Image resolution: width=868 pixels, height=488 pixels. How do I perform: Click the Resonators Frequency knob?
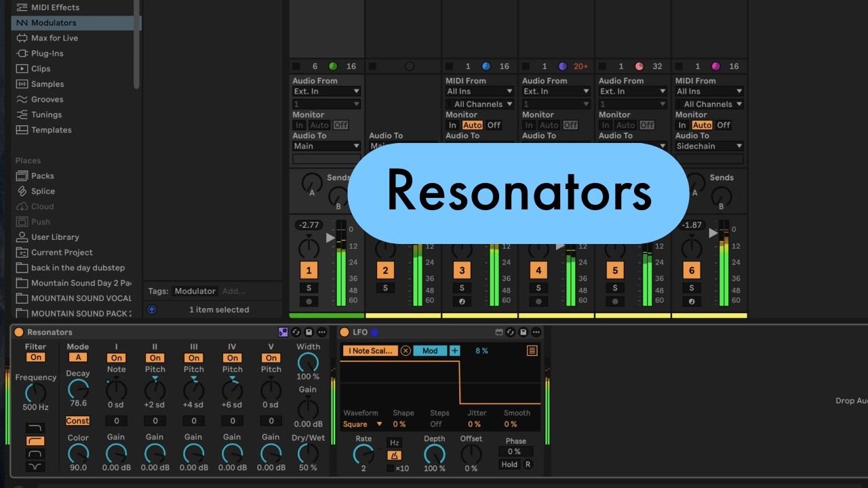point(35,393)
